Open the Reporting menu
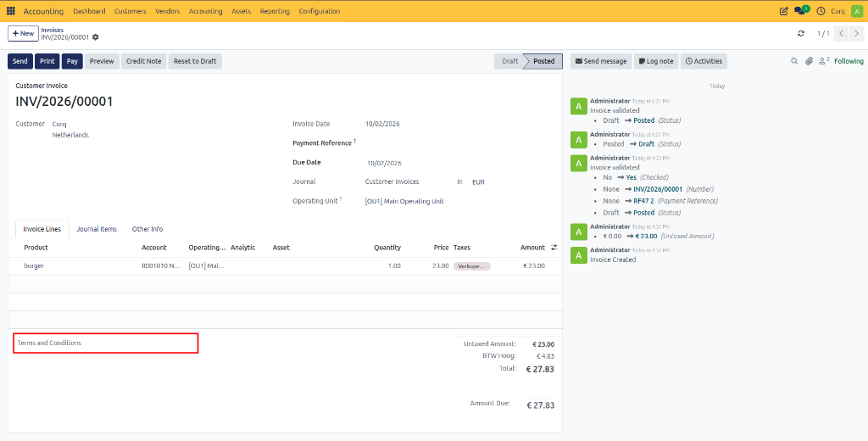The image size is (868, 441). pos(275,11)
